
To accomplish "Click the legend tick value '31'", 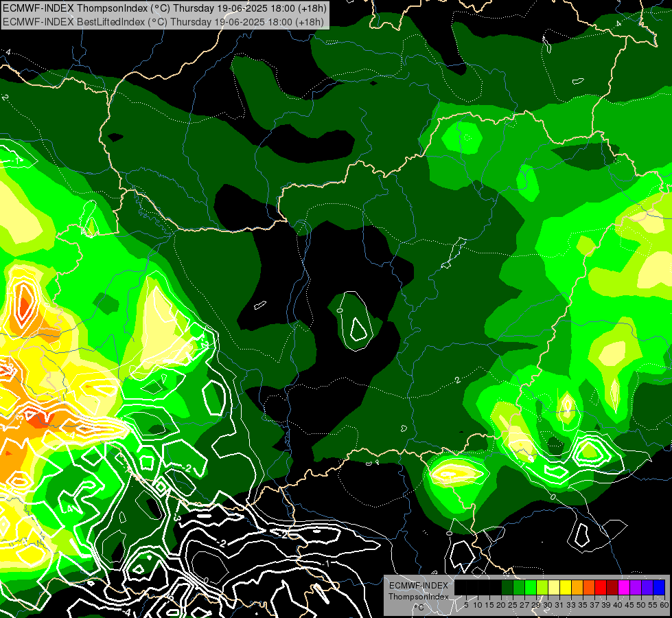I will coord(559,605).
